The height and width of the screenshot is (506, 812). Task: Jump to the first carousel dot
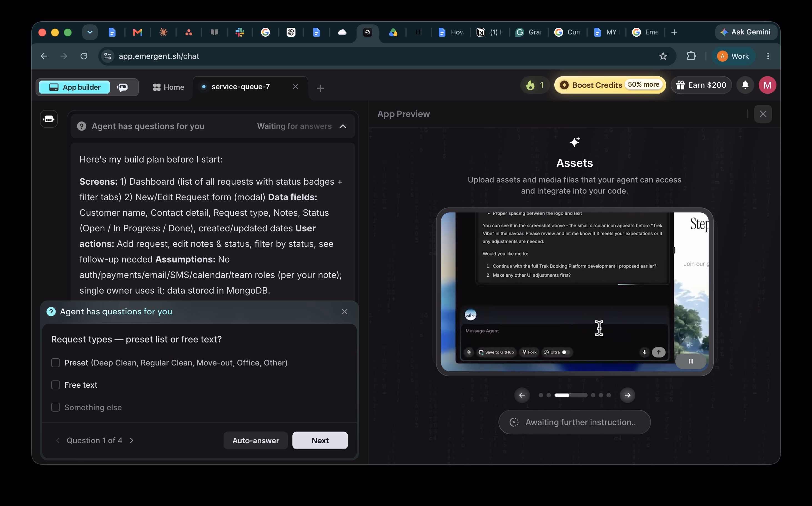pyautogui.click(x=541, y=395)
